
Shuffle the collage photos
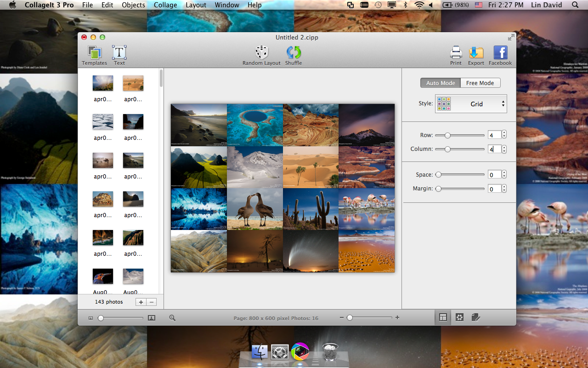click(x=294, y=56)
